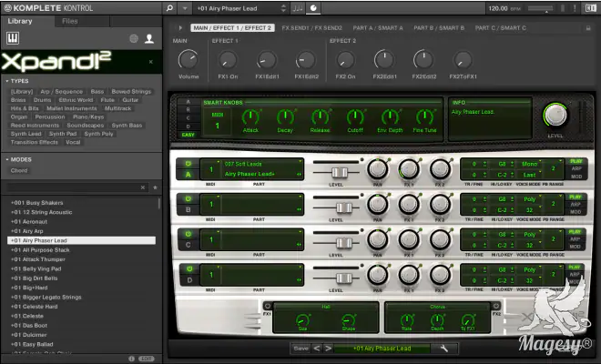The width and height of the screenshot is (601, 364).
Task: Select preset +01 All Purpose Stack
Action: coord(81,250)
